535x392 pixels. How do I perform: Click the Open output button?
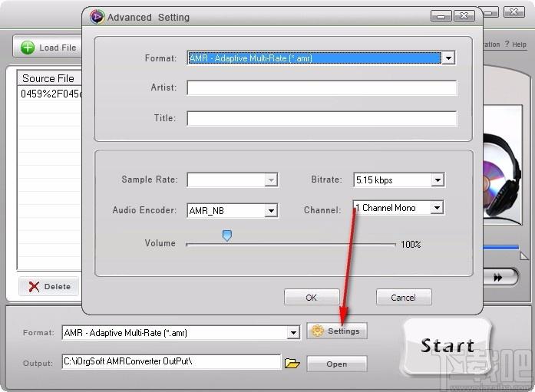(337, 364)
